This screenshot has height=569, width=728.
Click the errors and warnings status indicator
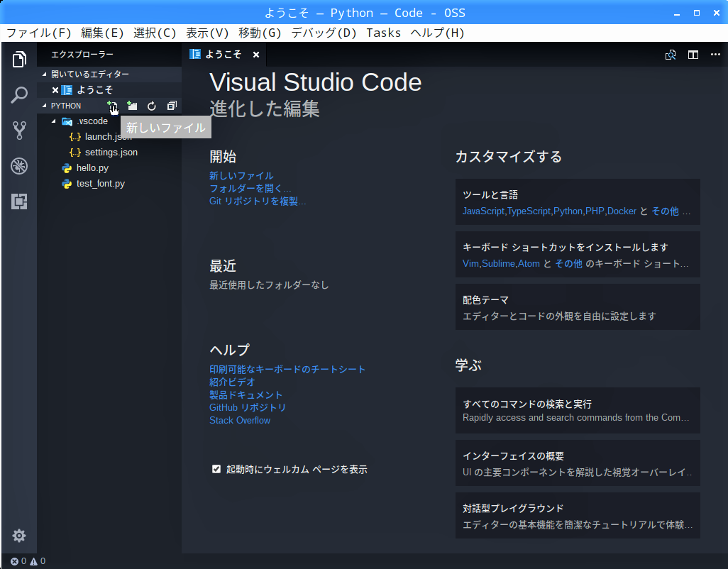28,561
